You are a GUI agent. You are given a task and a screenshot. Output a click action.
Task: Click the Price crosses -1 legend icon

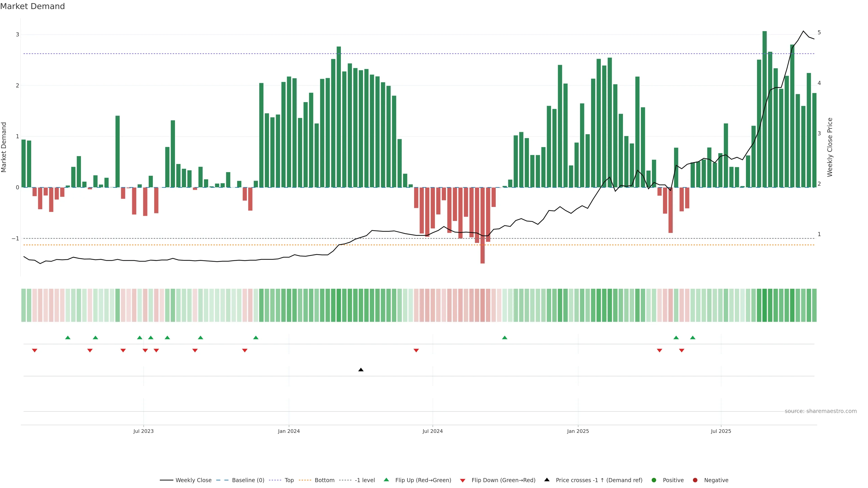(x=547, y=480)
